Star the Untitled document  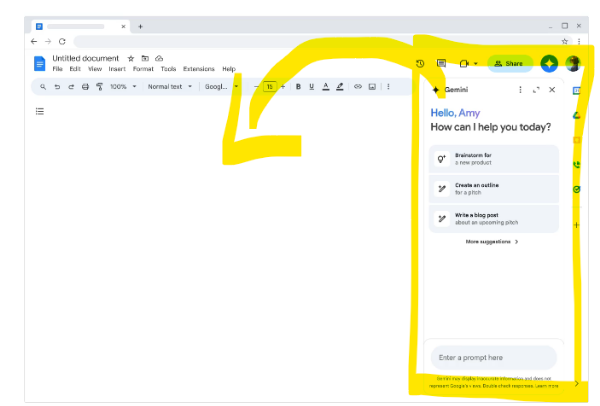pos(131,59)
